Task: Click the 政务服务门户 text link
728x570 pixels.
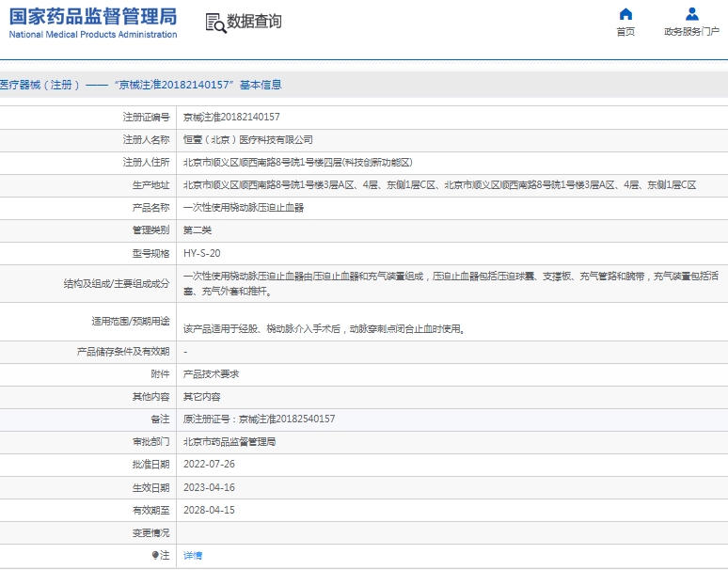Action: click(691, 32)
